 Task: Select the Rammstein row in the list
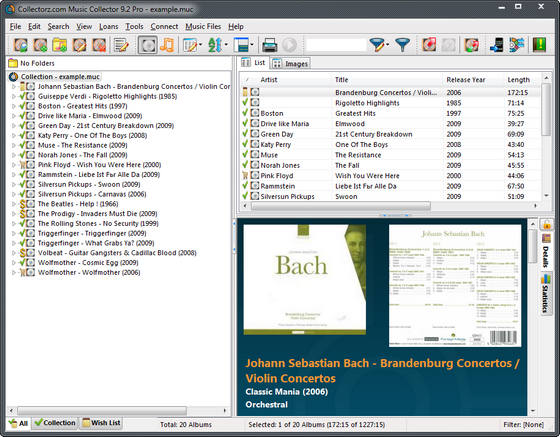coord(390,186)
